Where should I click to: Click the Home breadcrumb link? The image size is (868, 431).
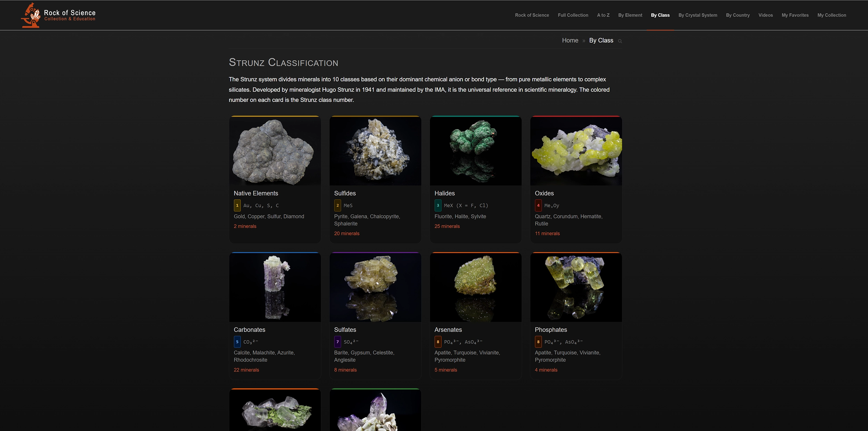pos(570,41)
